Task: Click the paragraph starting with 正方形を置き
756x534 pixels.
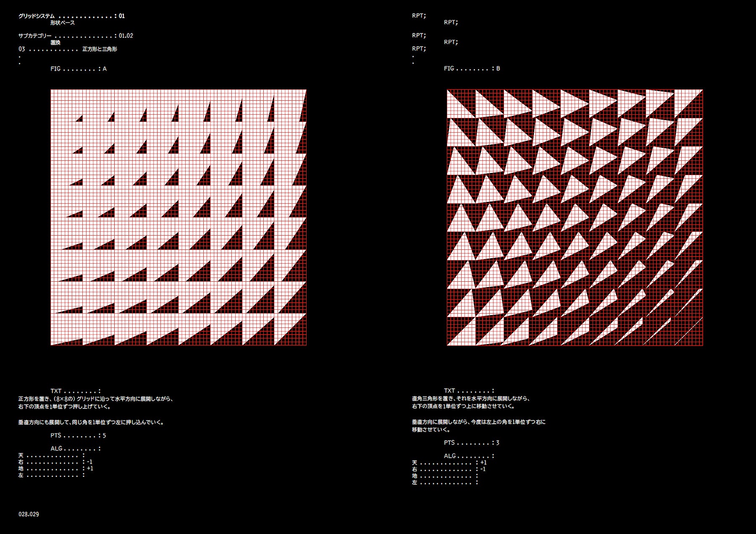Action: pyautogui.click(x=96, y=403)
